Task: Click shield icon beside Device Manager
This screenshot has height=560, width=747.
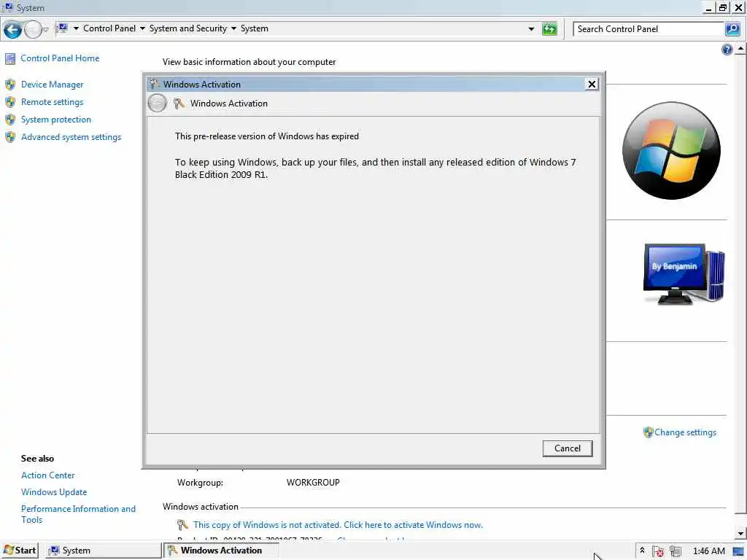Action: [10, 85]
